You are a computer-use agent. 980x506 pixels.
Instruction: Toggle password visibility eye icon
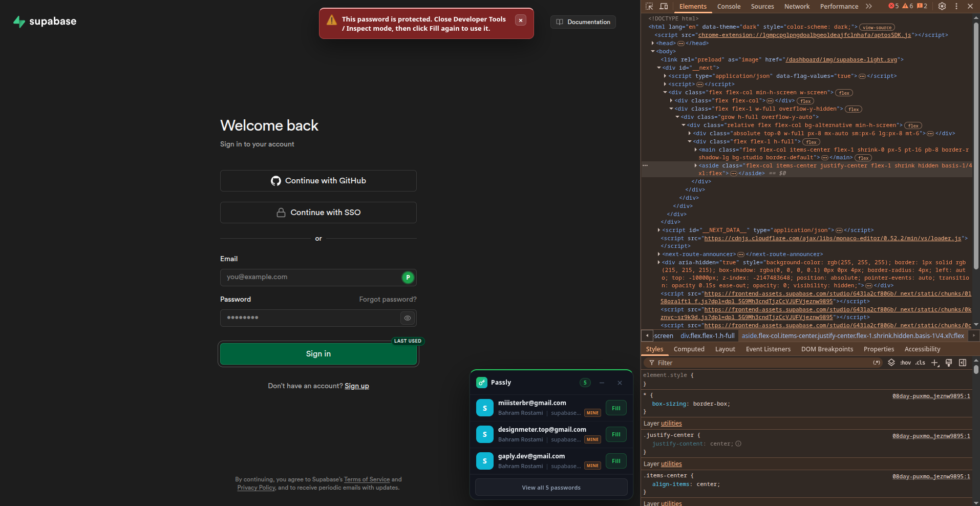pyautogui.click(x=408, y=318)
